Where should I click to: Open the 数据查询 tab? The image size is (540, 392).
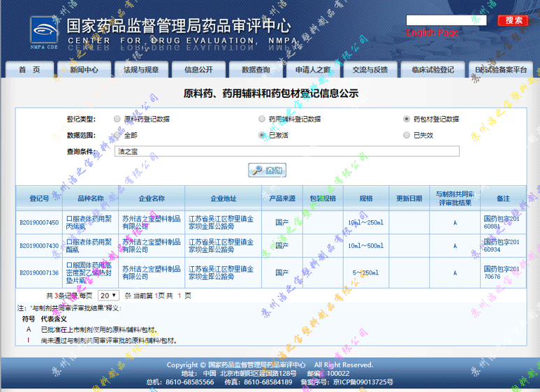tap(256, 70)
